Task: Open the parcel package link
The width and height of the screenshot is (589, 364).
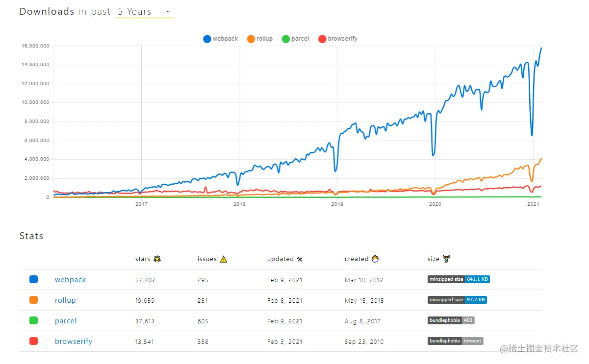Action: click(x=66, y=321)
